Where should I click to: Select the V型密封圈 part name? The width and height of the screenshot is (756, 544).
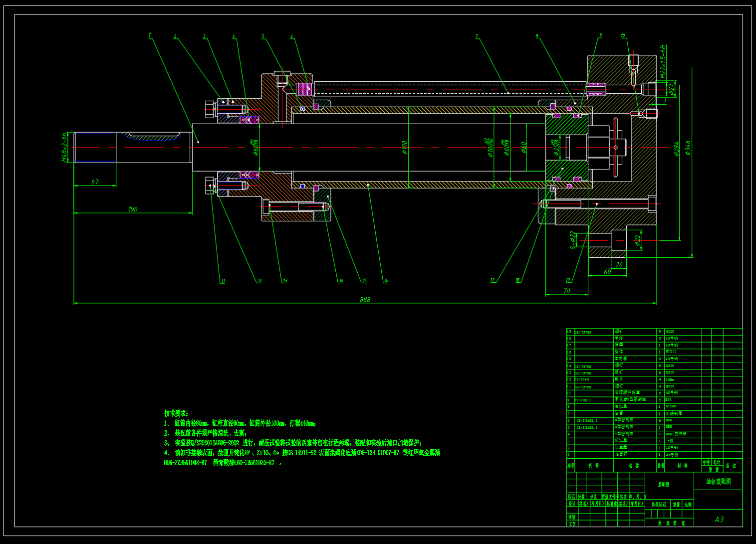624,434
